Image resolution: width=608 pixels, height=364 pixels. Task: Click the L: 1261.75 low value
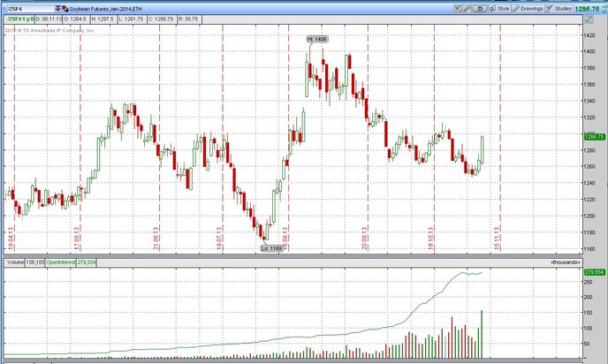[131, 19]
